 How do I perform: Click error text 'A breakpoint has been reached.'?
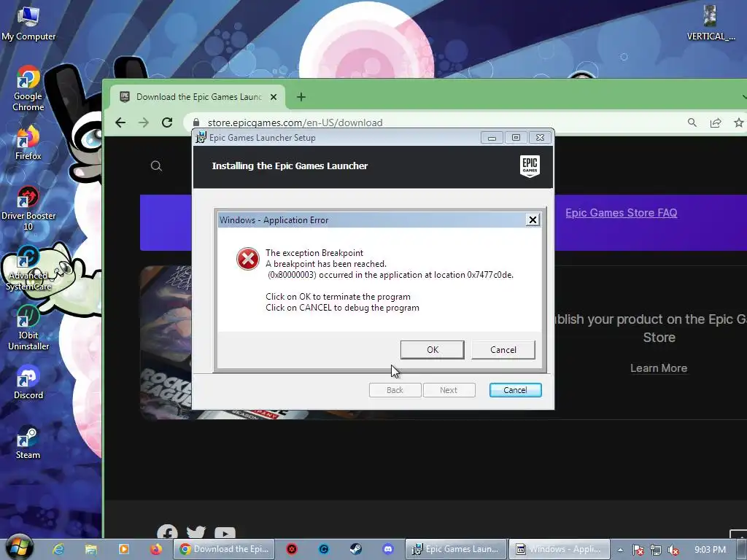tap(326, 264)
